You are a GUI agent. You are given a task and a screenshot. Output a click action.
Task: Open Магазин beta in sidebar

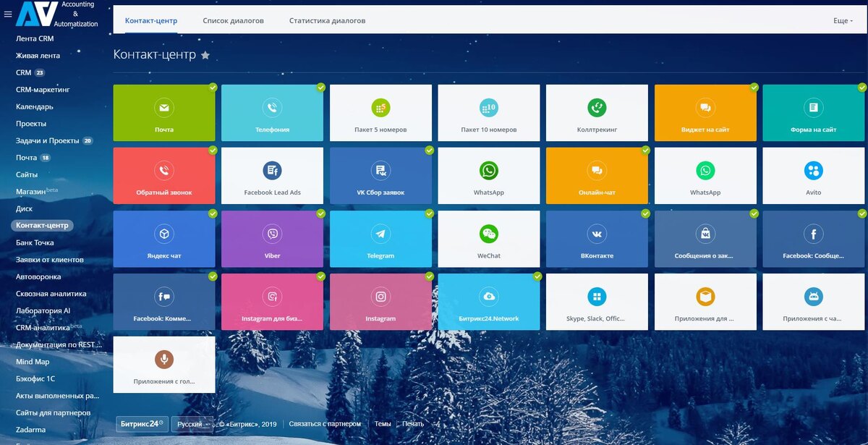37,191
